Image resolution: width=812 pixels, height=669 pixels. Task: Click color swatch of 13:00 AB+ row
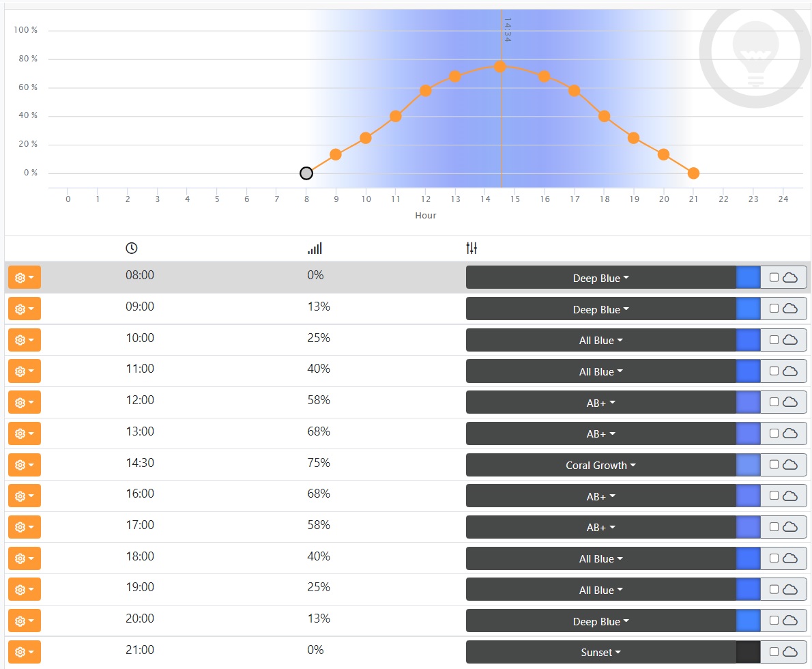(x=749, y=433)
